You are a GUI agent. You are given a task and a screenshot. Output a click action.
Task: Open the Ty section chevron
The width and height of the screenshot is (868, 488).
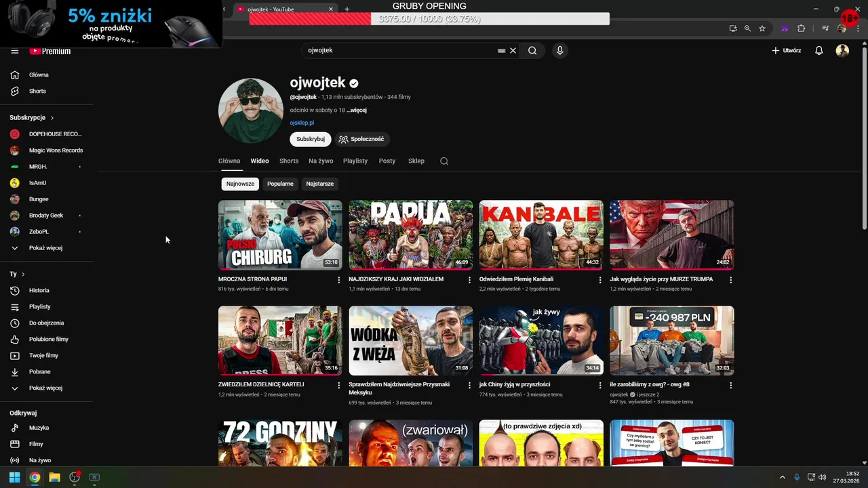tap(23, 274)
